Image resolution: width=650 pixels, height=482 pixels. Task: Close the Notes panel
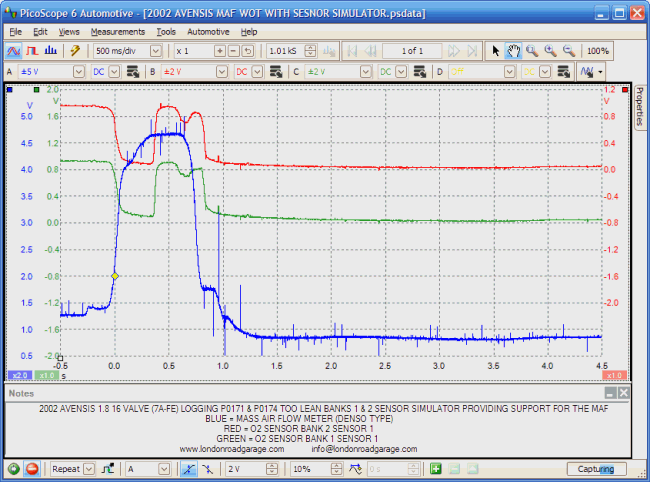coord(623,393)
